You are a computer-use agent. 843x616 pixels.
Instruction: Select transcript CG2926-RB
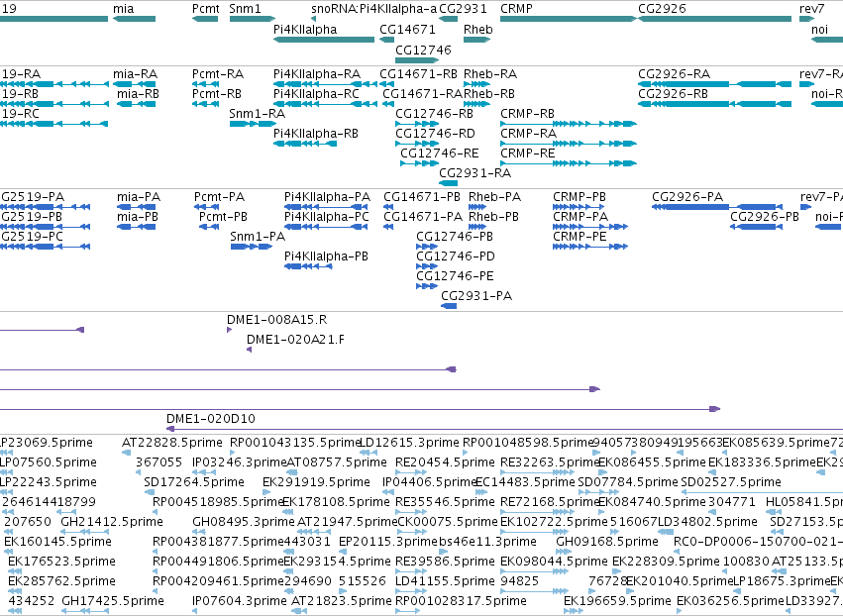[714, 104]
